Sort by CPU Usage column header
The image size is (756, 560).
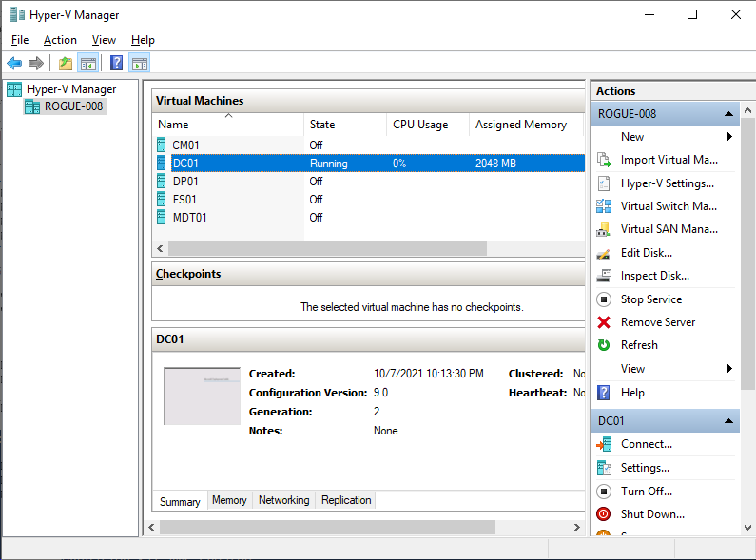coord(428,125)
